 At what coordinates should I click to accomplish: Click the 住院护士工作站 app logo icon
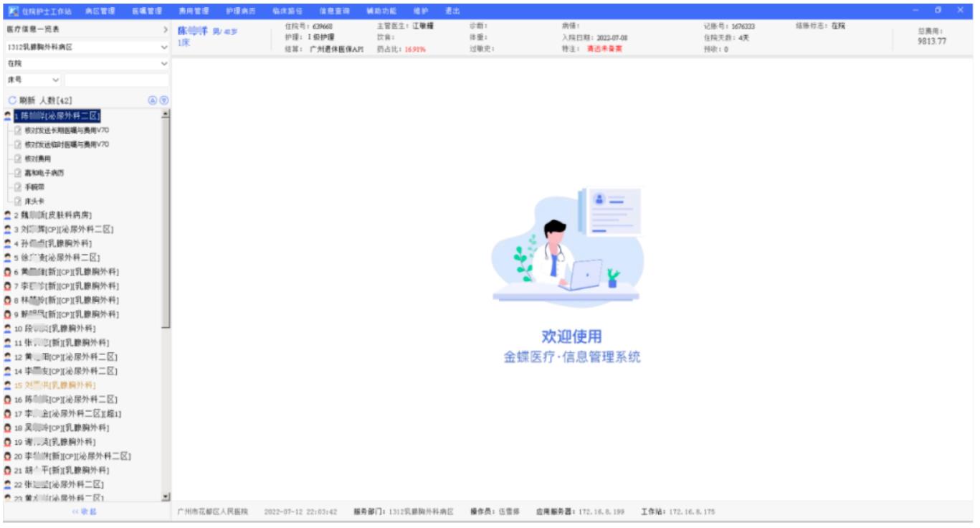pyautogui.click(x=13, y=11)
